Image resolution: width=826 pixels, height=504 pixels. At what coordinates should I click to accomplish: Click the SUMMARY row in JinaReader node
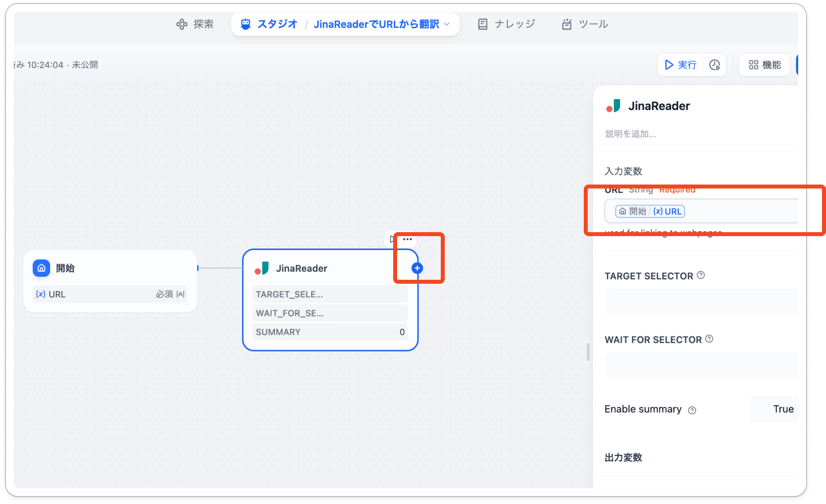pos(331,332)
